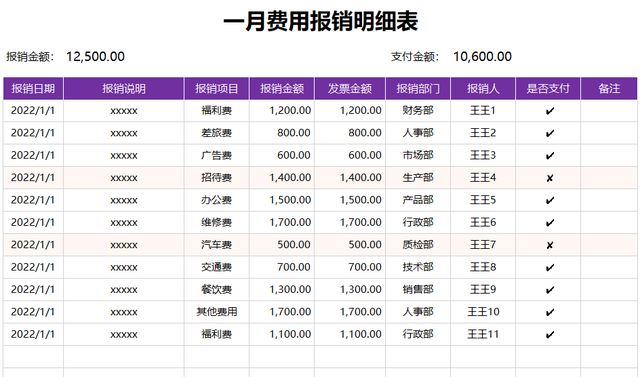The height and width of the screenshot is (377, 640).
Task: Select the 差旅费 cell
Action: pyautogui.click(x=217, y=133)
